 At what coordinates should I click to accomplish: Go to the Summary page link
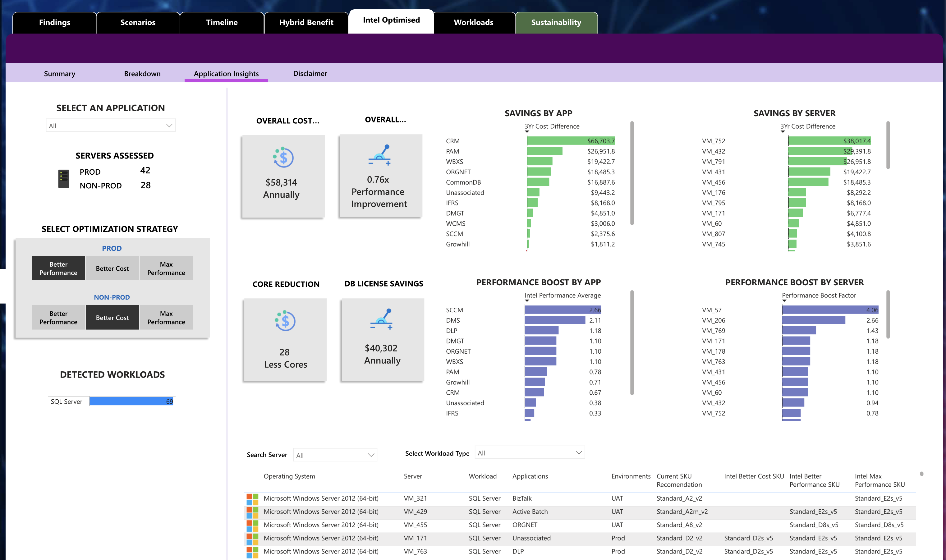60,74
